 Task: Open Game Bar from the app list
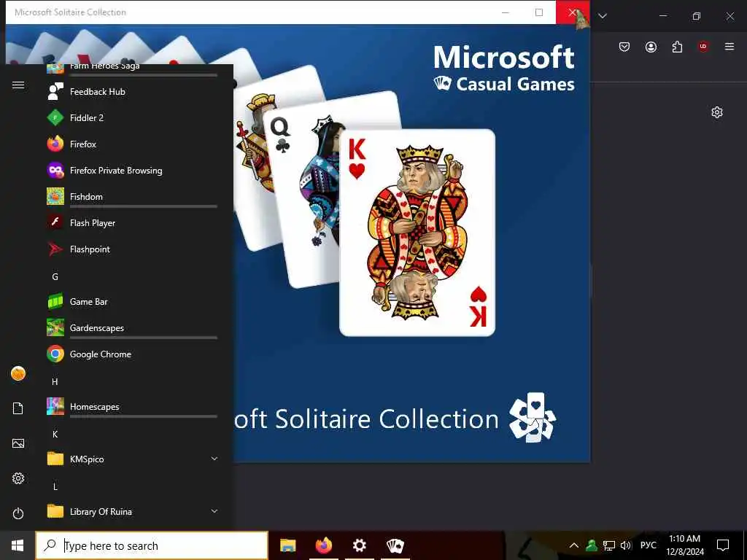pos(133,301)
